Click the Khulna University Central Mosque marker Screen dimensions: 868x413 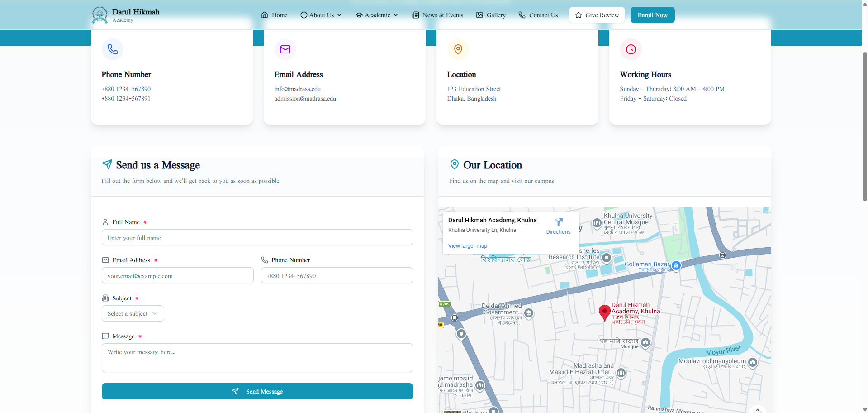pyautogui.click(x=597, y=223)
